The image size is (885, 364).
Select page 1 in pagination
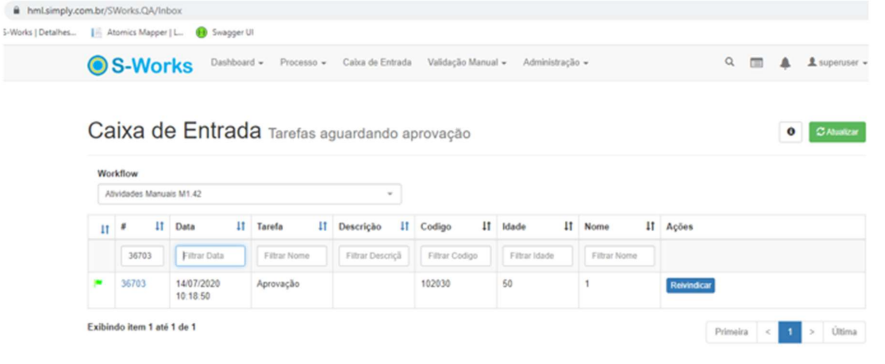(790, 332)
